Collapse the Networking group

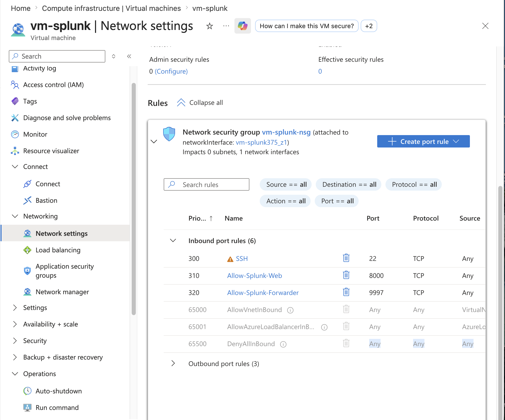click(15, 216)
